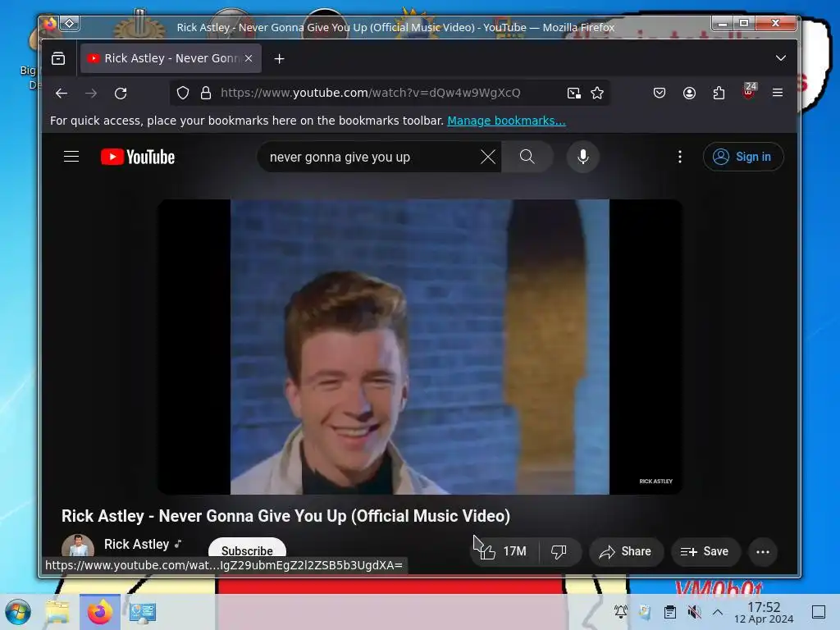Share the video
The image size is (840, 630).
626,552
